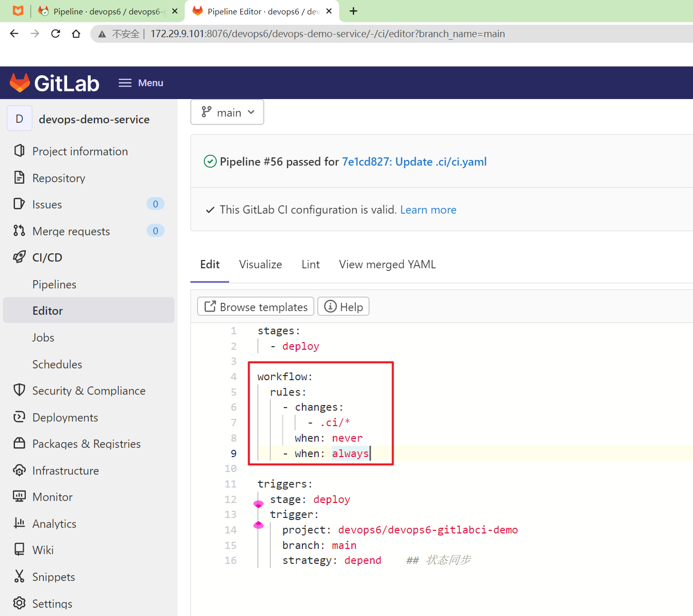
Task: Click the browser reload icon
Action: (x=56, y=34)
